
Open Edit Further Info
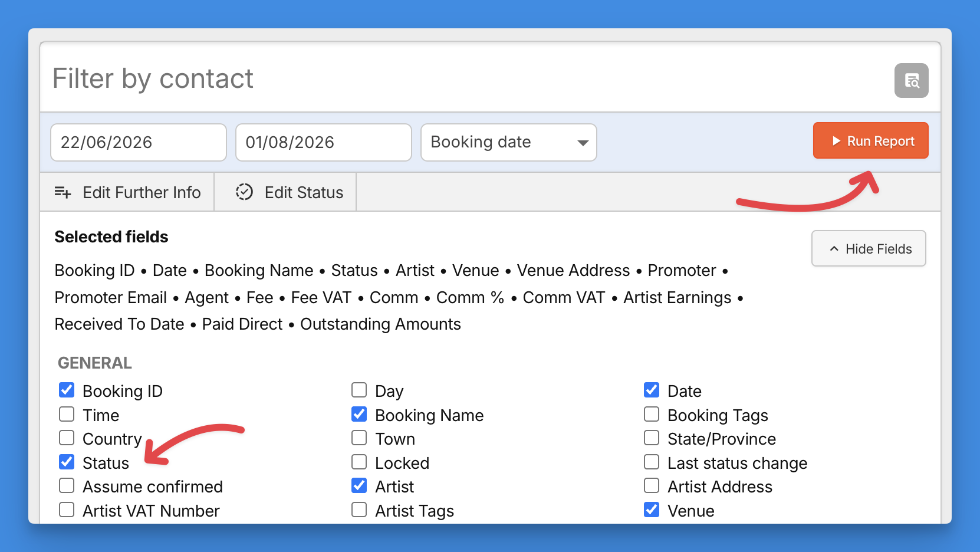127,192
